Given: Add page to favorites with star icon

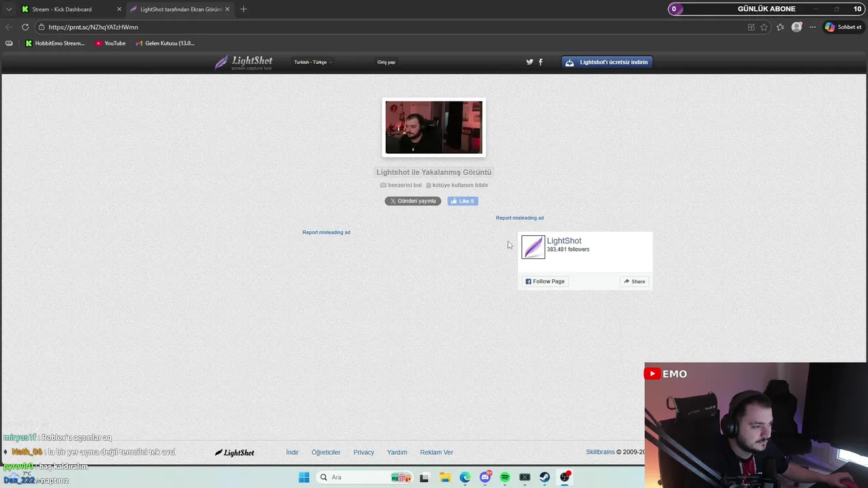Looking at the screenshot, I should [764, 27].
